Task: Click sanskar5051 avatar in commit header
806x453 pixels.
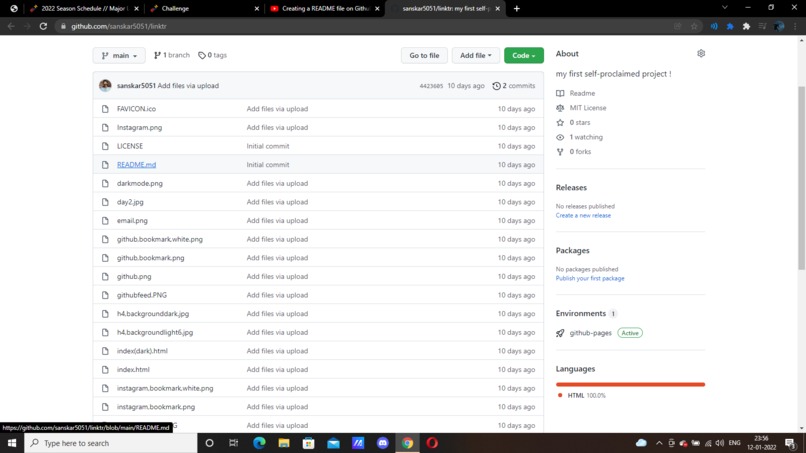Action: 105,85
